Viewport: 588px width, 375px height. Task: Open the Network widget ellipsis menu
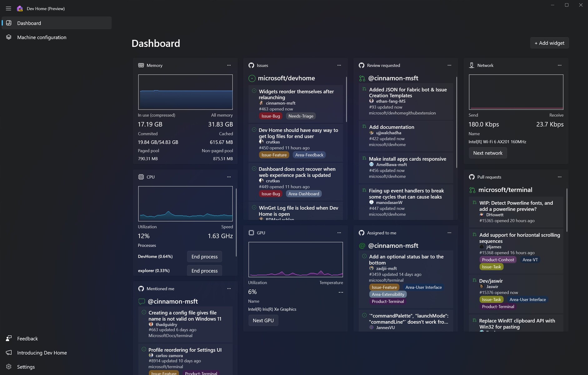coord(560,65)
